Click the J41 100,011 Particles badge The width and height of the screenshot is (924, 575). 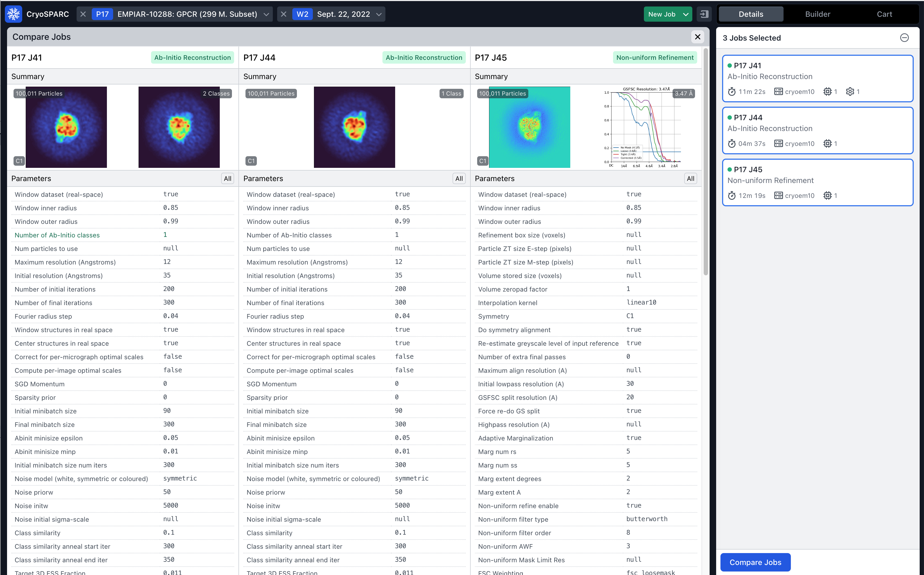pyautogui.click(x=39, y=94)
